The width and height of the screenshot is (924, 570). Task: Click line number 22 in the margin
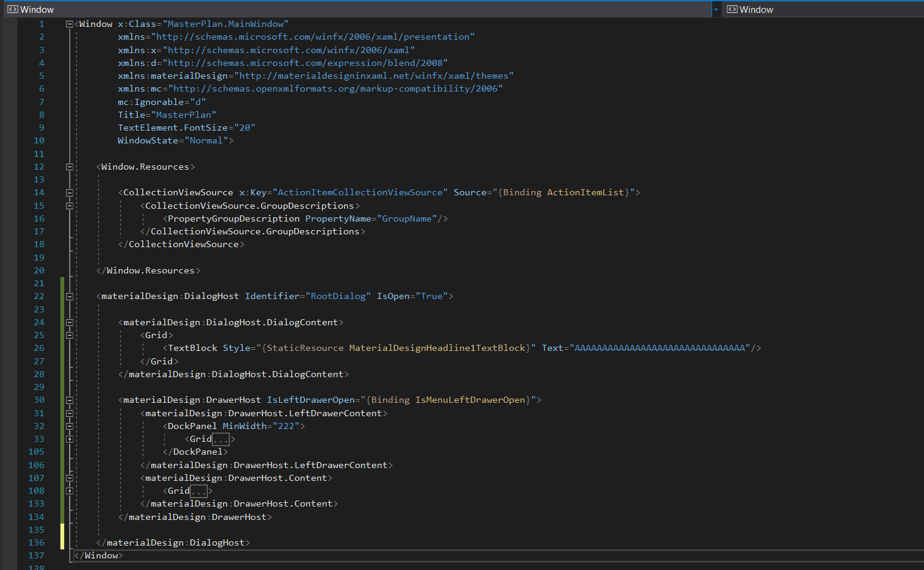coord(39,296)
